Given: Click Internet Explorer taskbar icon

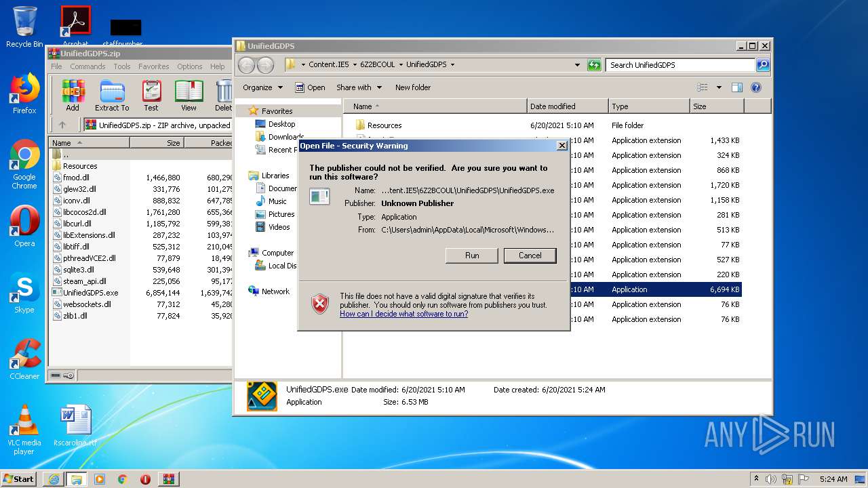Looking at the screenshot, I should coord(54,479).
